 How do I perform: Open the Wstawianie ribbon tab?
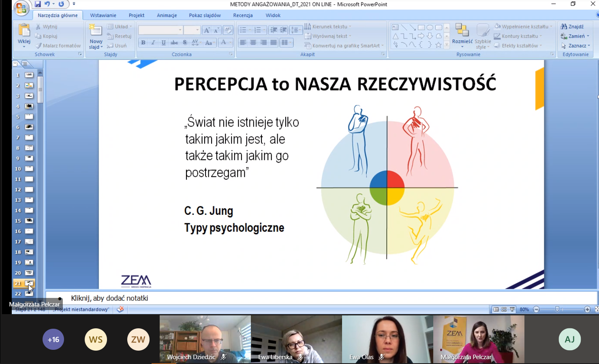coord(103,15)
